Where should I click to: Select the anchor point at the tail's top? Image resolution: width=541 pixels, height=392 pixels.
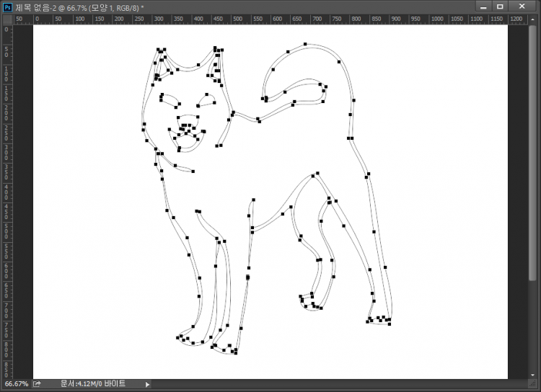(x=305, y=44)
